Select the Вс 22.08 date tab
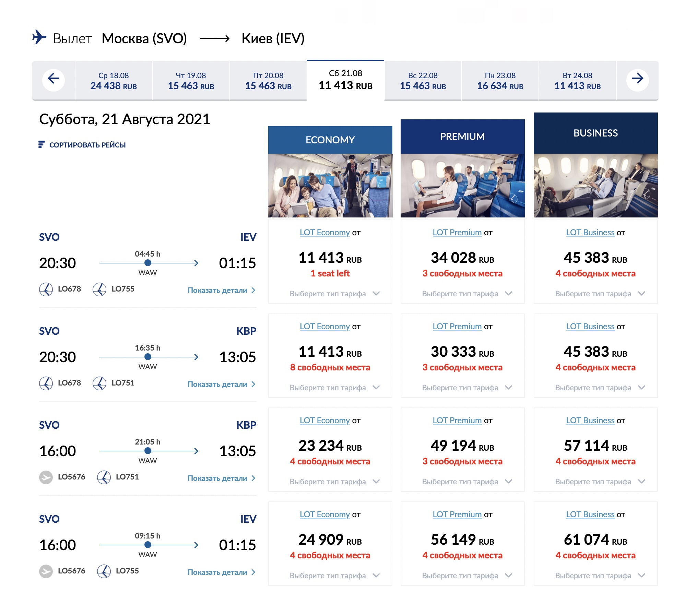 pos(423,81)
